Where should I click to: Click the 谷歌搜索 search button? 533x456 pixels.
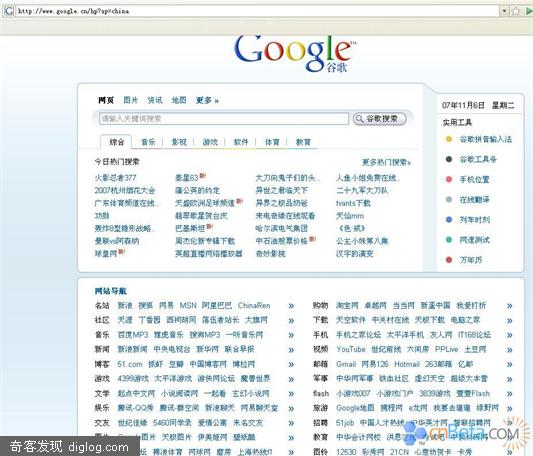pyautogui.click(x=380, y=119)
